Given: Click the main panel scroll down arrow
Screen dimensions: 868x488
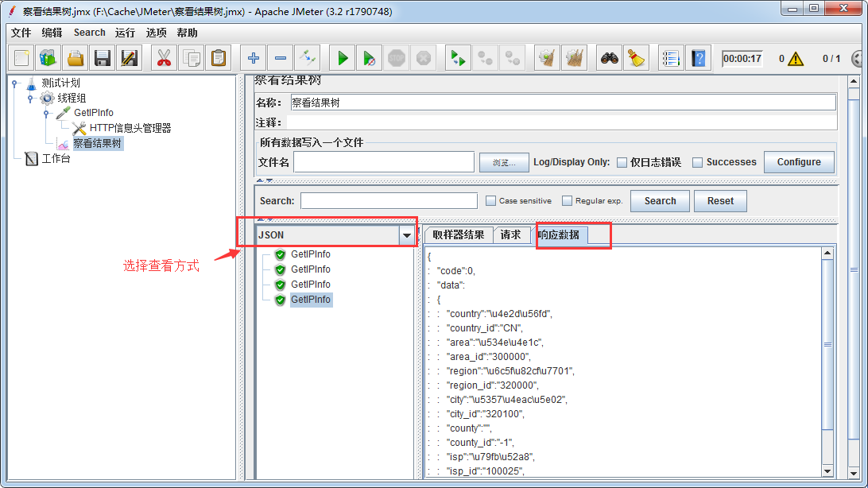Looking at the screenshot, I should (x=854, y=474).
